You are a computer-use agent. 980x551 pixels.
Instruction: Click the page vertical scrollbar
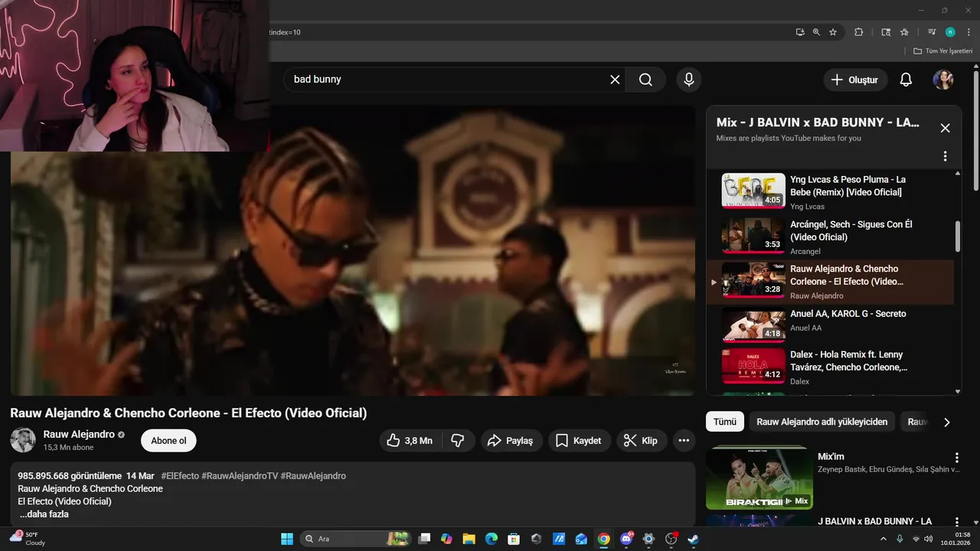(x=976, y=130)
